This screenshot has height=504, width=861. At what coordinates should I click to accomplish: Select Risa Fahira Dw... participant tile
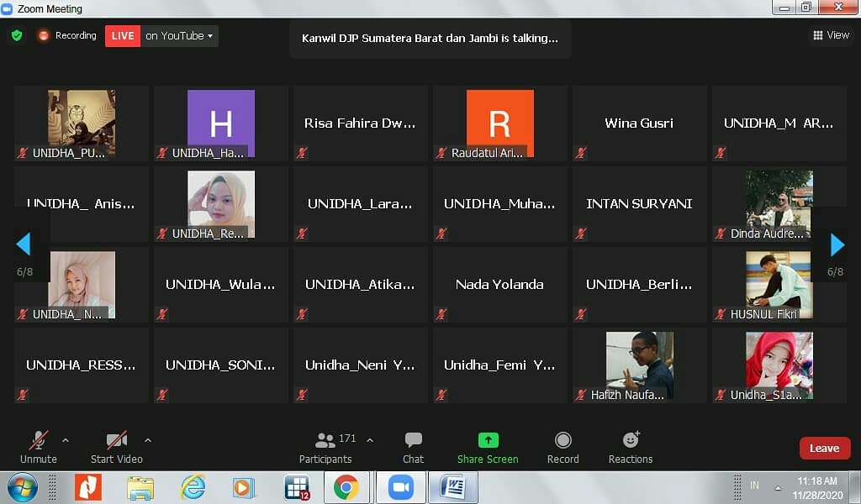(360, 123)
